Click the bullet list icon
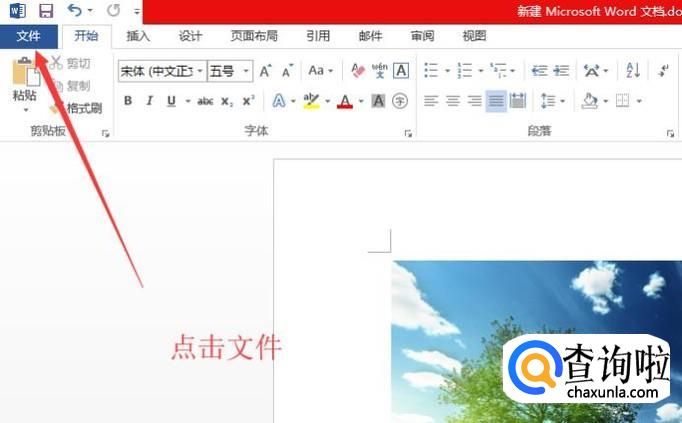 (430, 71)
